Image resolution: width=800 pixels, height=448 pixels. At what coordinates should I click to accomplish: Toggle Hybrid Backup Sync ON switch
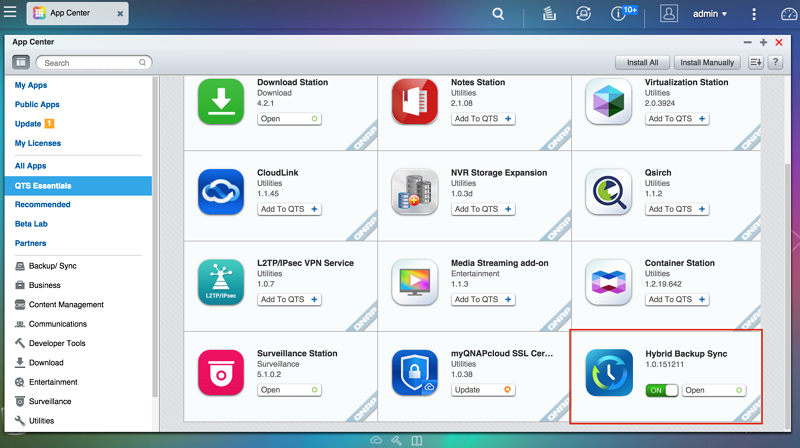(662, 390)
